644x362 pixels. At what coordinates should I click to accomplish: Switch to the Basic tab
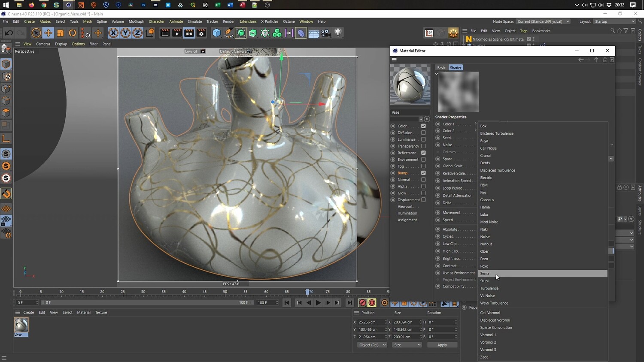pos(441,68)
